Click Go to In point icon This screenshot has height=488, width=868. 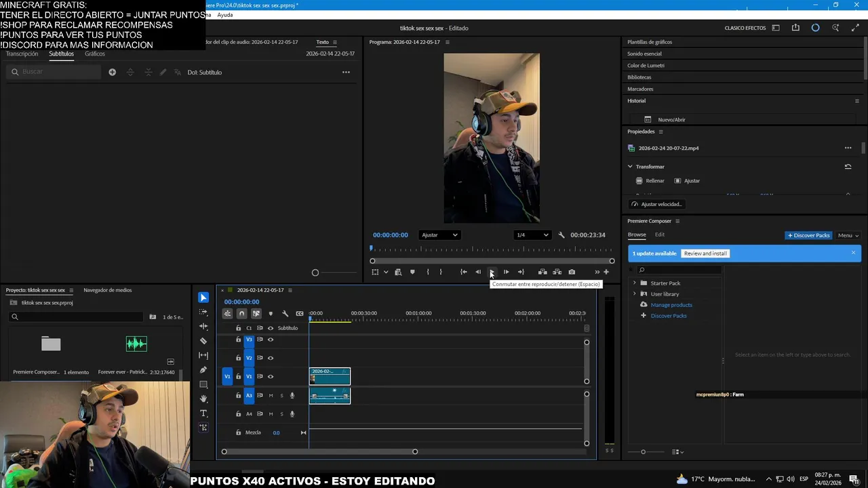pyautogui.click(x=463, y=272)
